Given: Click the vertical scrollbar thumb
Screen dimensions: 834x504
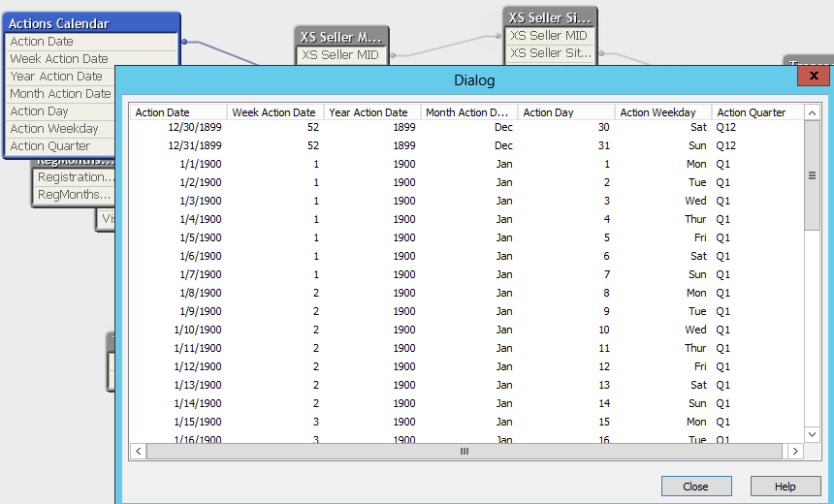Looking at the screenshot, I should 812,175.
